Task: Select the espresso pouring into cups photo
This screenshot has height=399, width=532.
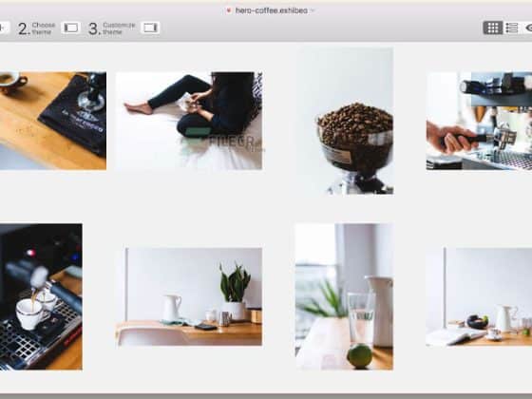Action: (41, 296)
